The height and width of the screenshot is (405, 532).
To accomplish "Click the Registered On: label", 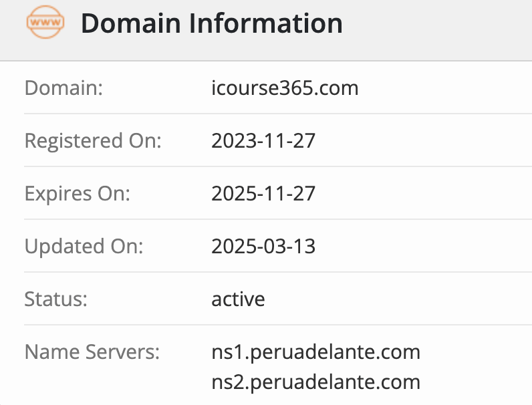I will pyautogui.click(x=93, y=141).
